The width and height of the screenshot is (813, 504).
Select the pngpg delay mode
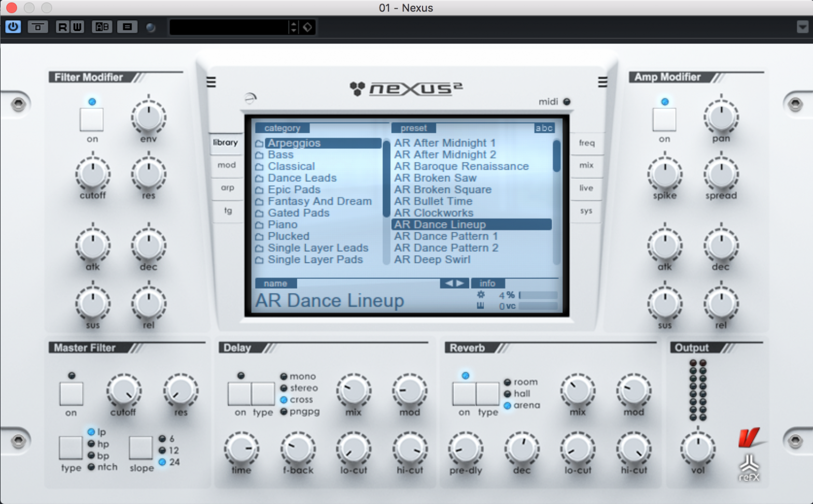click(x=300, y=412)
